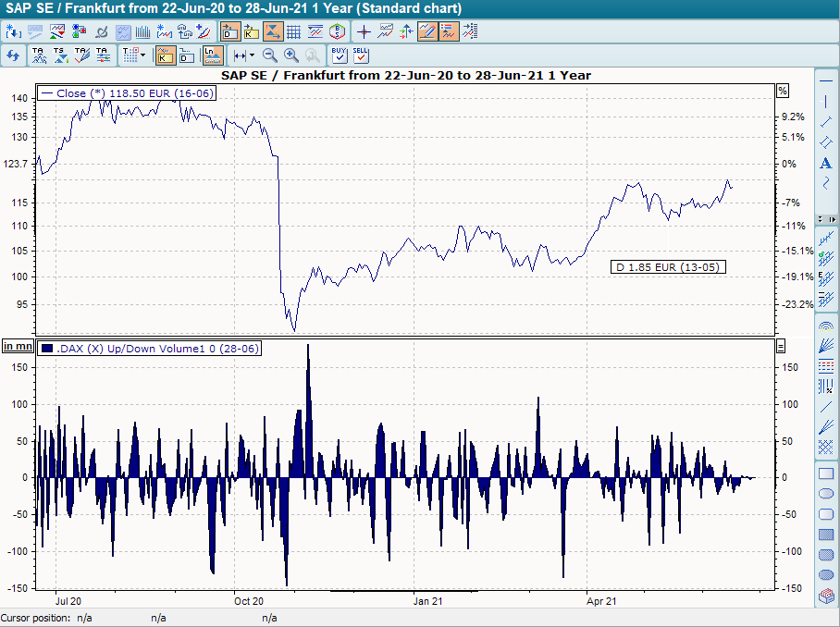Click the grid display icon in toolbar
Image resolution: width=840 pixels, height=627 pixels.
point(293,31)
